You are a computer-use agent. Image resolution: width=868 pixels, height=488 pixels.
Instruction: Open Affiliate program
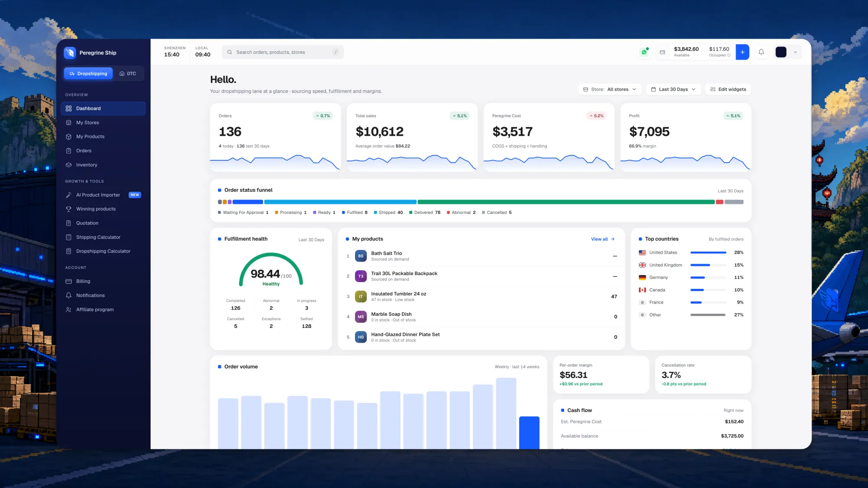103,310
